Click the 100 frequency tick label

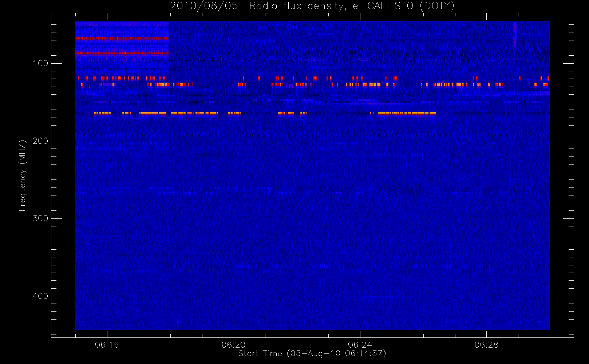(x=40, y=63)
